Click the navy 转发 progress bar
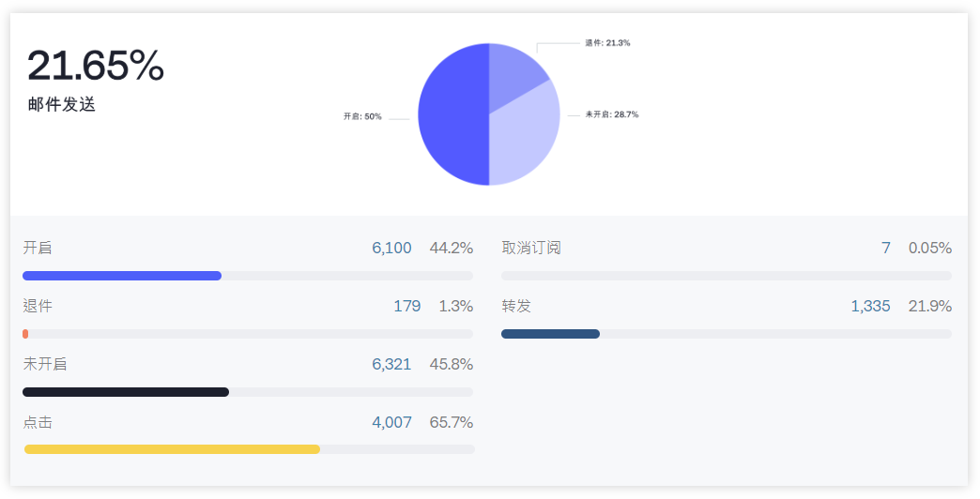Screen dimensions: 980x499 click(550, 334)
